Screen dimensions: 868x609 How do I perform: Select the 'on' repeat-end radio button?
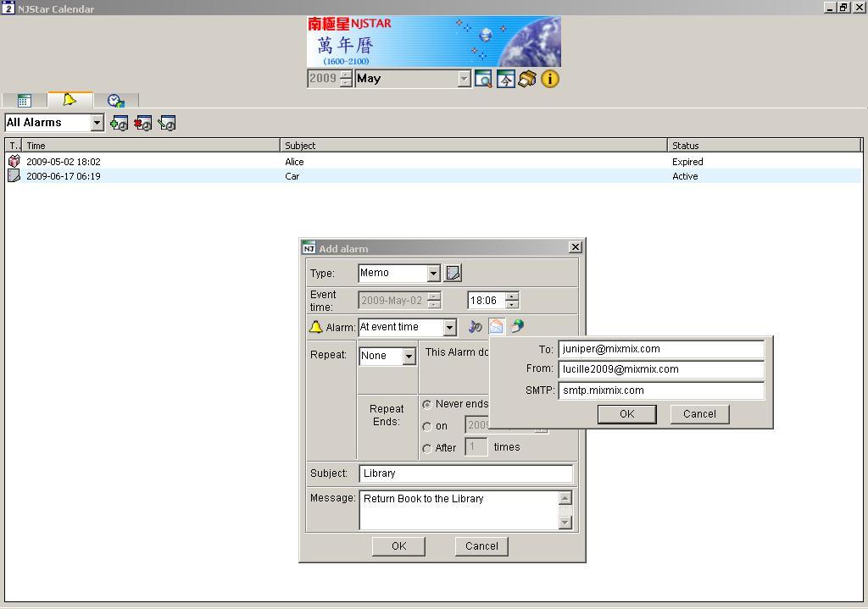coord(427,426)
